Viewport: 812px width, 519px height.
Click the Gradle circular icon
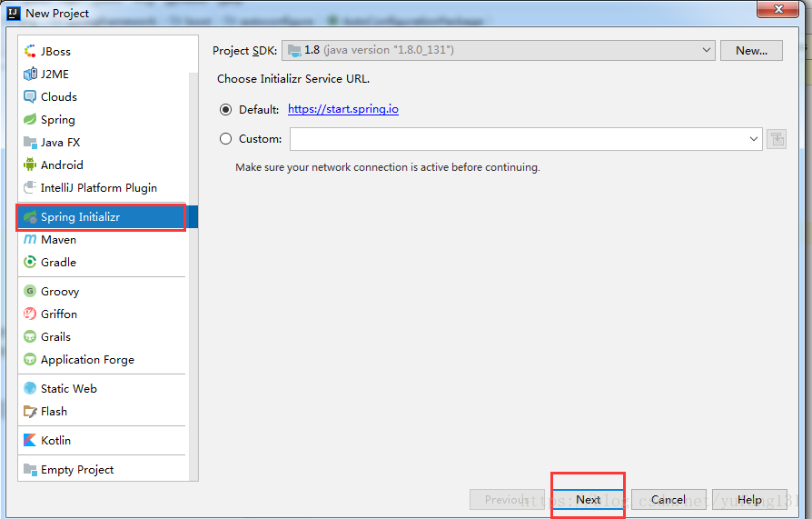tap(30, 263)
